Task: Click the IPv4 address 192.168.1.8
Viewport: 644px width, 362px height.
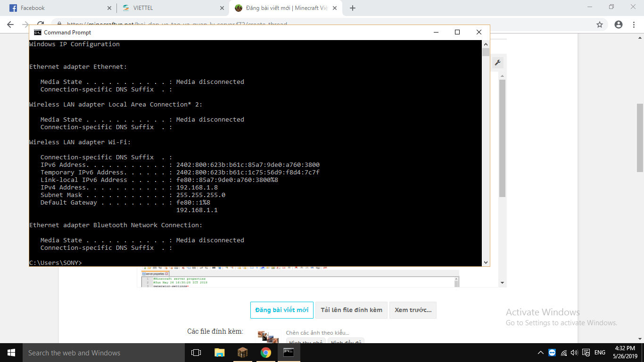Action: [x=197, y=188]
